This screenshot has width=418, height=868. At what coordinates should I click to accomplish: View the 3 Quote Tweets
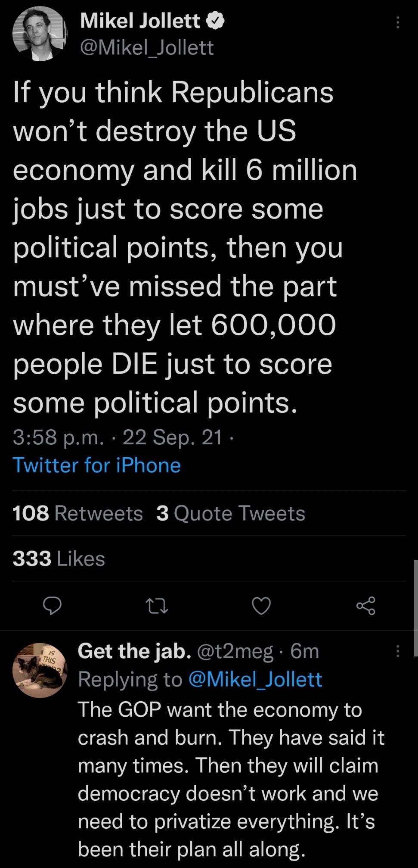[x=231, y=513]
